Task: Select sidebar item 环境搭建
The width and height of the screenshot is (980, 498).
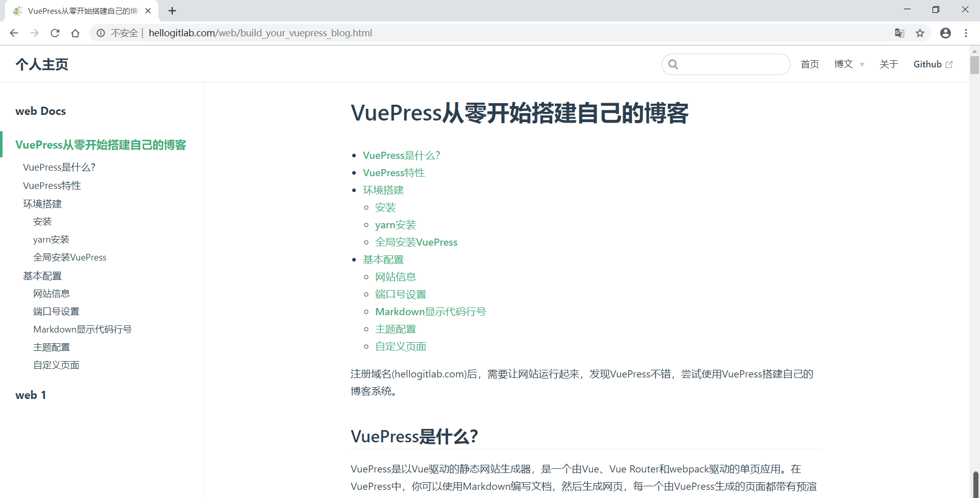Action: click(42, 204)
